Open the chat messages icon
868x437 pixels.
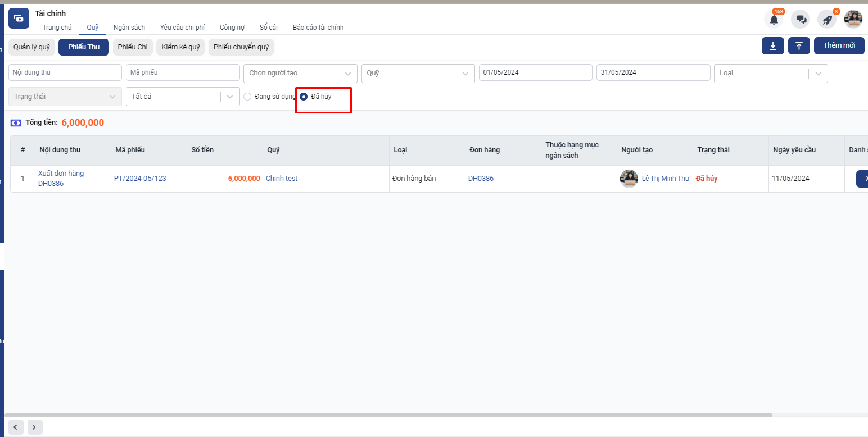click(x=801, y=20)
